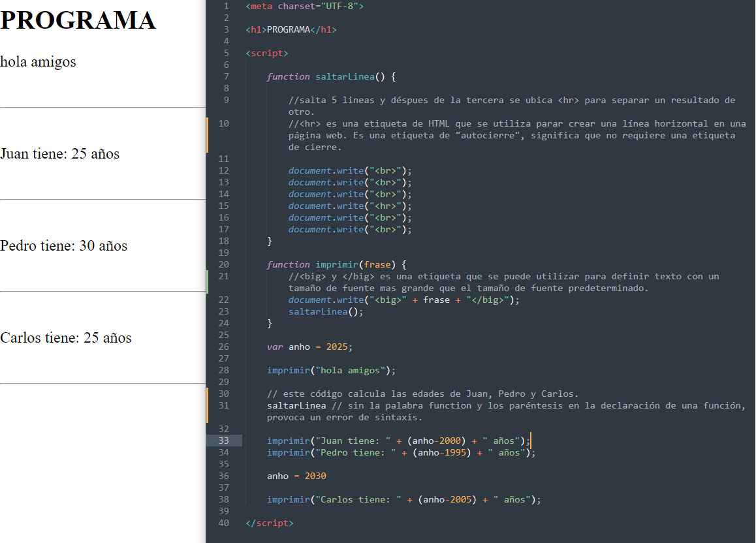Image resolution: width=756 pixels, height=543 pixels.
Task: Click imprimir Juan tiene statement line 33
Action: click(x=399, y=441)
